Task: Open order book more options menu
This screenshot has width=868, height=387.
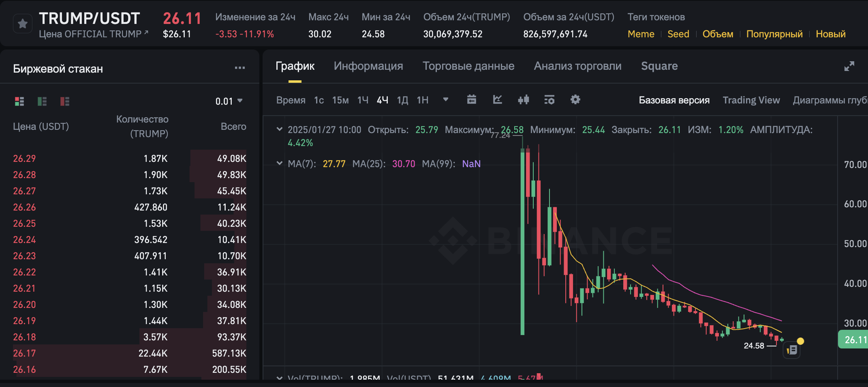Action: (x=240, y=68)
